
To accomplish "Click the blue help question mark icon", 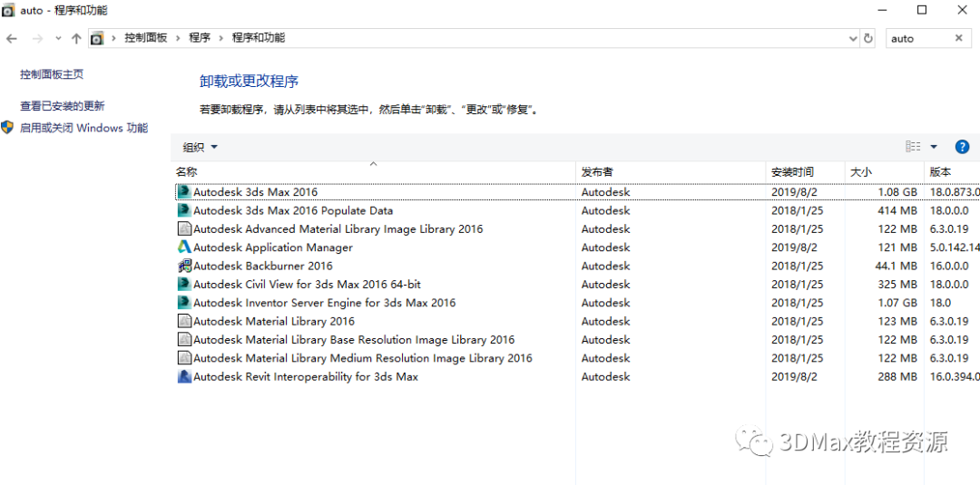I will [962, 147].
